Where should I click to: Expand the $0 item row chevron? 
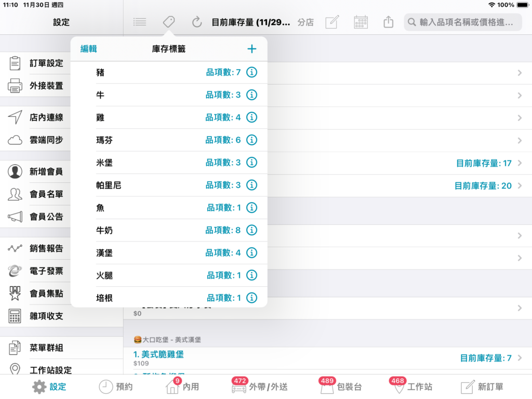[x=520, y=308]
